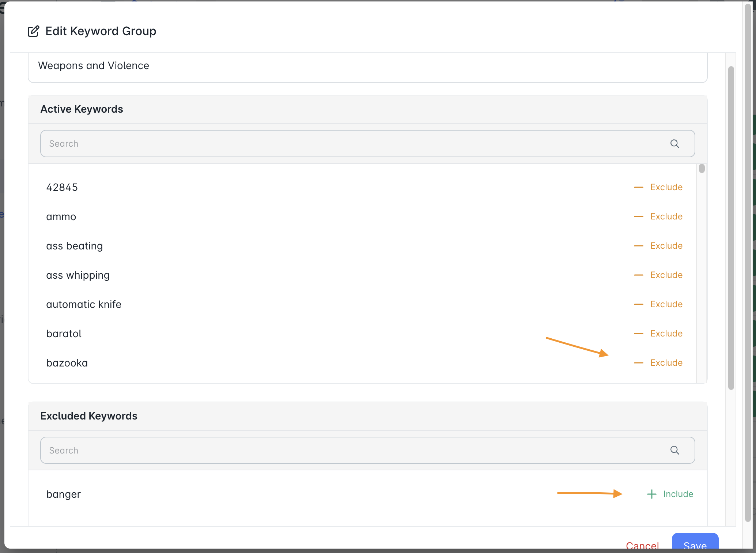Exclude the ass beating keyword

click(x=658, y=246)
